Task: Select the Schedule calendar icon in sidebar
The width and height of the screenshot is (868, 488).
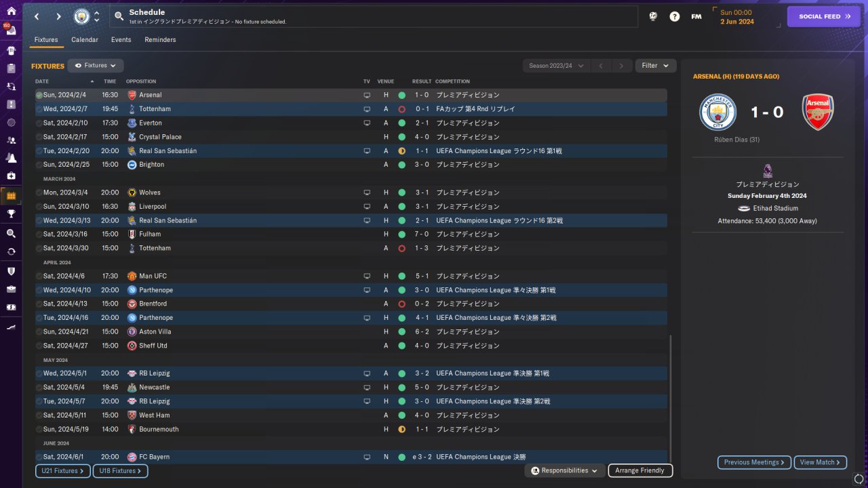Action: click(x=11, y=196)
